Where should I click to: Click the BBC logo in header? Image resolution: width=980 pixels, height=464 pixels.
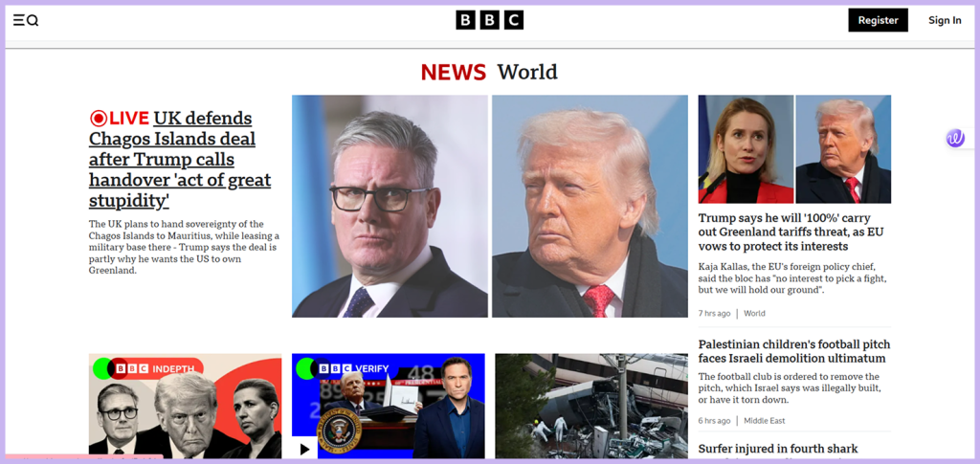click(489, 20)
